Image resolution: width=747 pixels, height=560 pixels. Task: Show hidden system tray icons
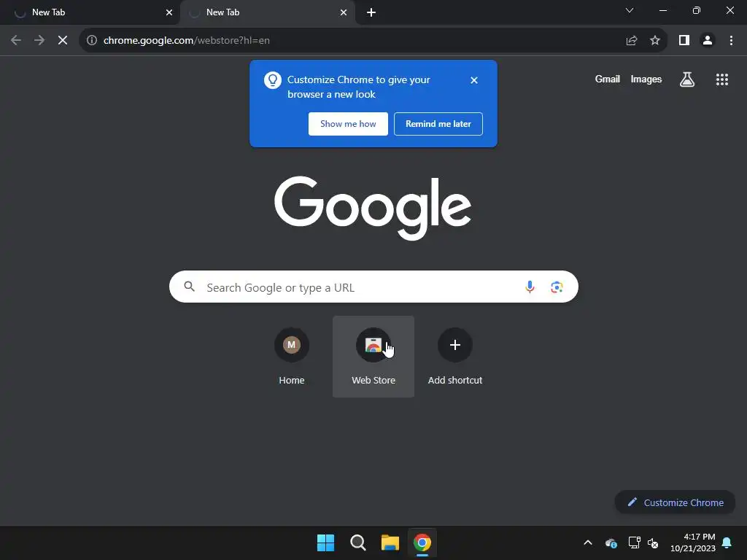point(588,542)
